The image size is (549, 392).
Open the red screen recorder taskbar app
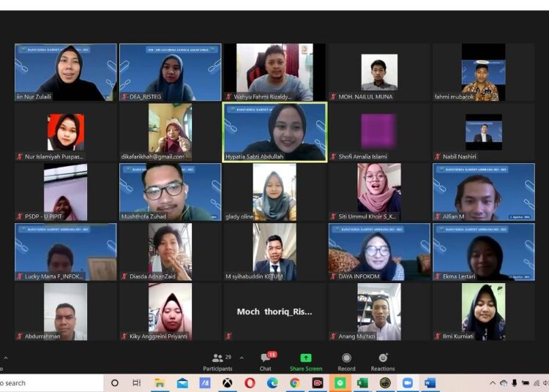317,383
